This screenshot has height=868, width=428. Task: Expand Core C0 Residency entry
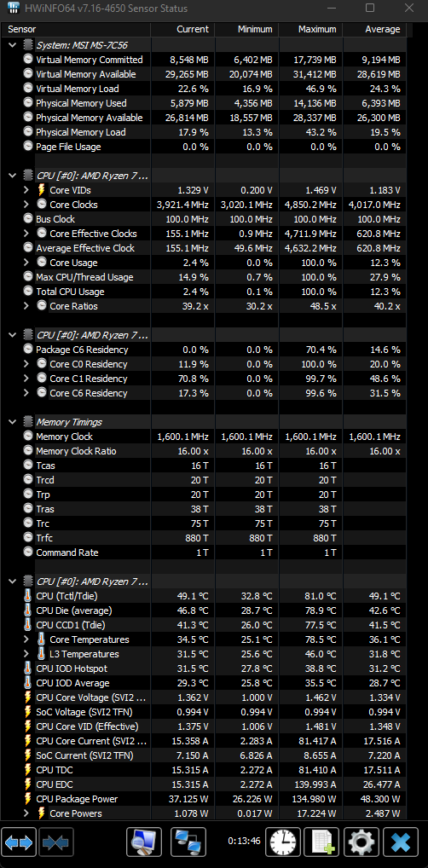[26, 364]
